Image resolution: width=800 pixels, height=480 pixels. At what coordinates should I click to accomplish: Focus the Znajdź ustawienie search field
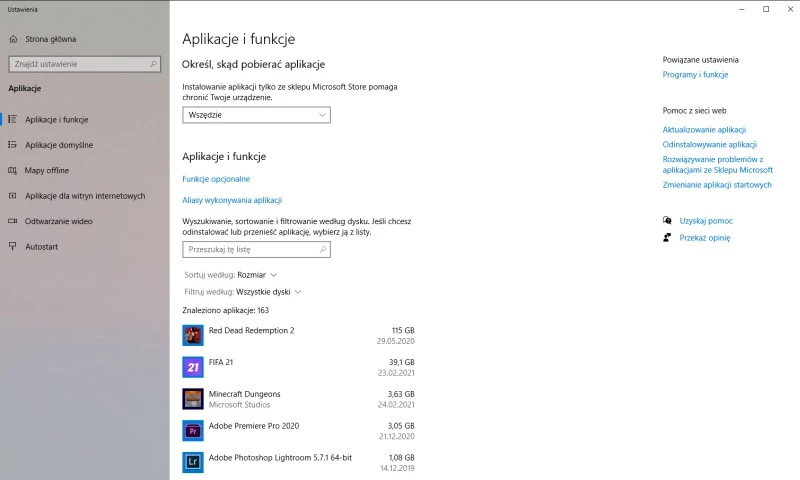[x=85, y=64]
